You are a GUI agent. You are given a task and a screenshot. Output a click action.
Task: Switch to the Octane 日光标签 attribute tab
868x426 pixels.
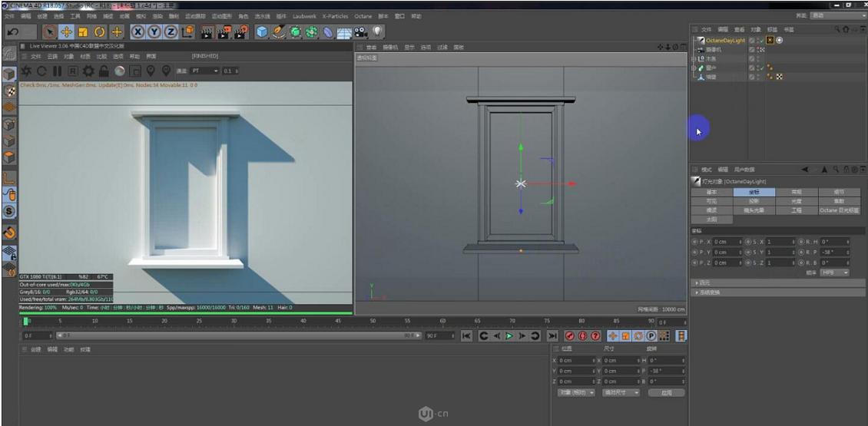(x=840, y=210)
